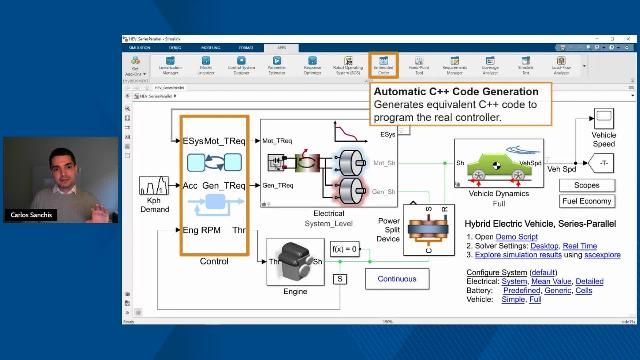Click the Continuous powergui block

pos(397,279)
